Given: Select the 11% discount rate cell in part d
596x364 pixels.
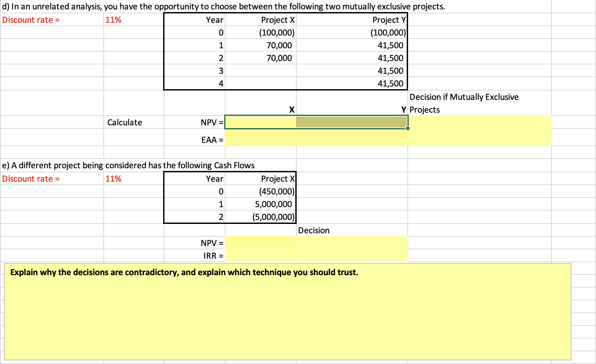Looking at the screenshot, I should pyautogui.click(x=134, y=20).
